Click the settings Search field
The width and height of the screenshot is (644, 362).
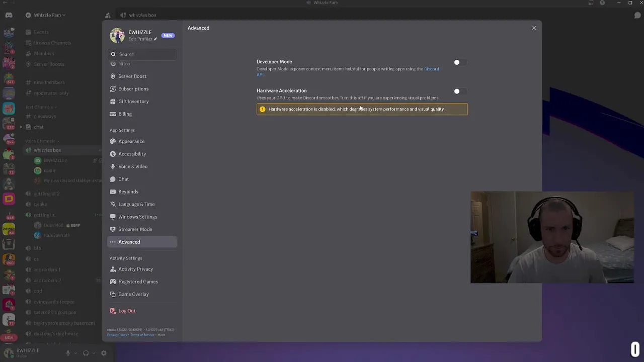pyautogui.click(x=142, y=54)
